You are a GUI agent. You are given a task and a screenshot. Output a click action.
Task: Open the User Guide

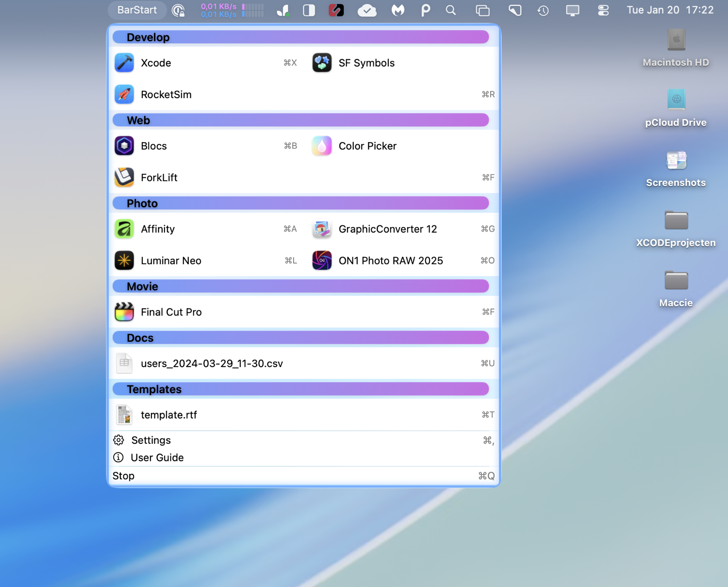coord(157,458)
